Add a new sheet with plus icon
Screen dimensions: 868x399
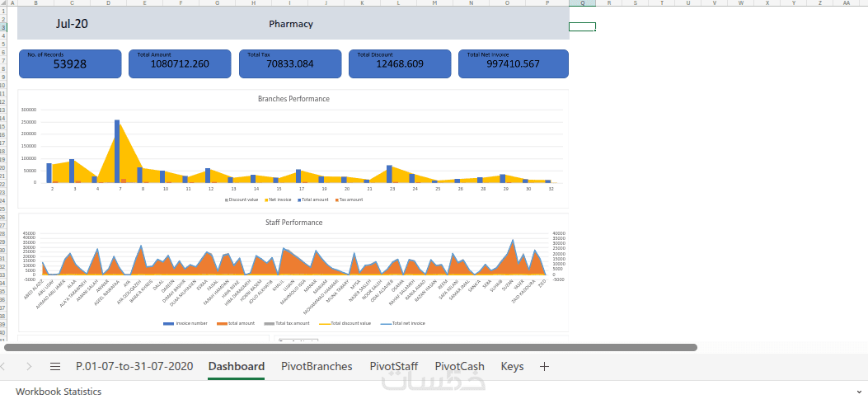tap(544, 367)
